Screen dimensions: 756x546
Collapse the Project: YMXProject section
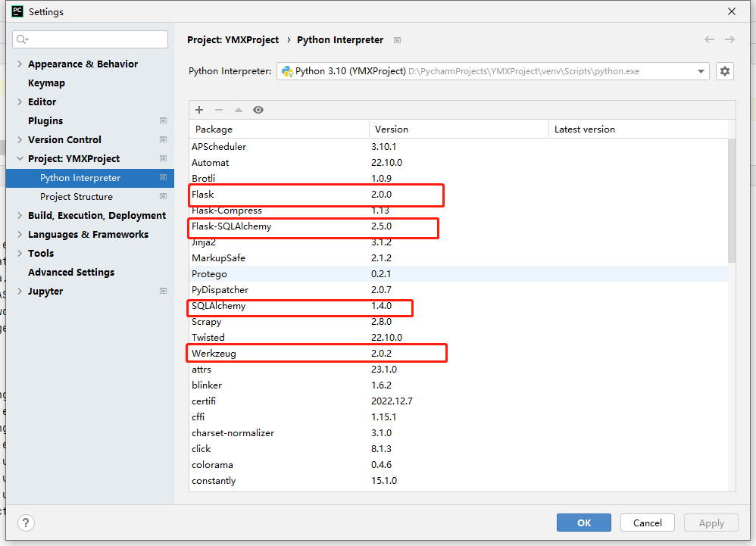point(20,159)
